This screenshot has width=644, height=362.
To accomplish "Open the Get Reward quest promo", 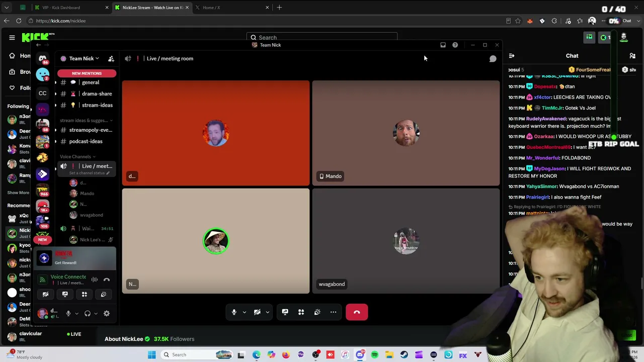I will click(x=75, y=258).
